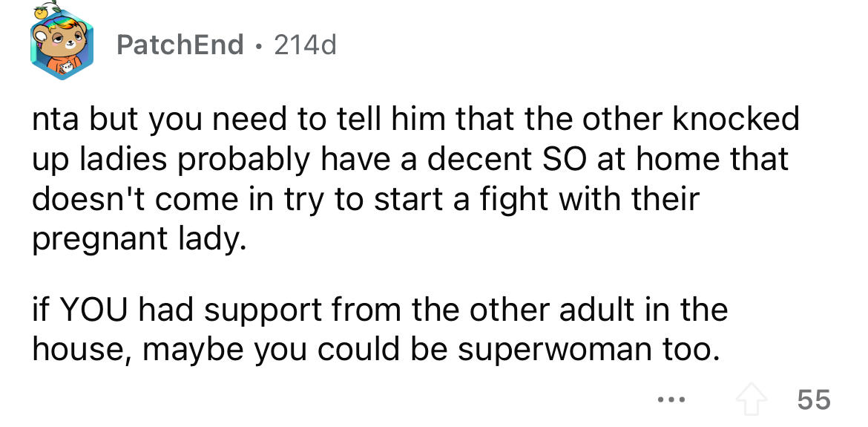Click the 55 vote count
This screenshot has height=427, width=868.
[814, 400]
